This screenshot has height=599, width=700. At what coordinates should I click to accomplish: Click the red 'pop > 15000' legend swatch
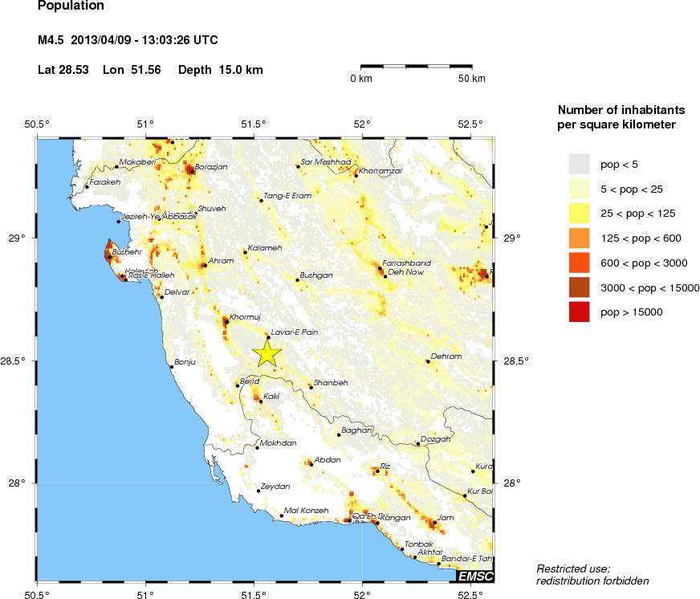pos(579,312)
